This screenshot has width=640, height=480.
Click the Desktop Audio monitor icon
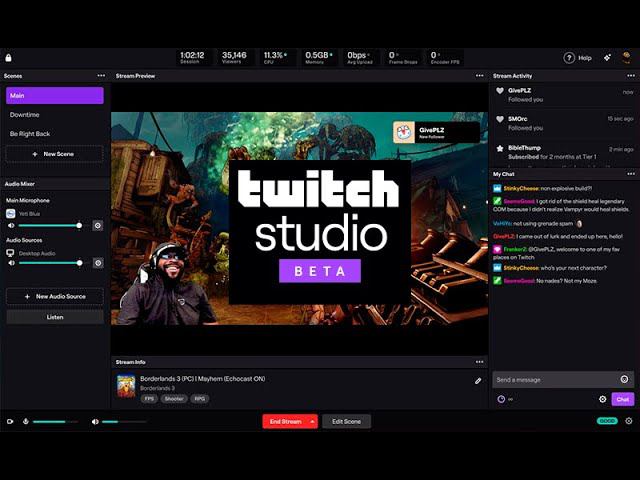[10, 253]
